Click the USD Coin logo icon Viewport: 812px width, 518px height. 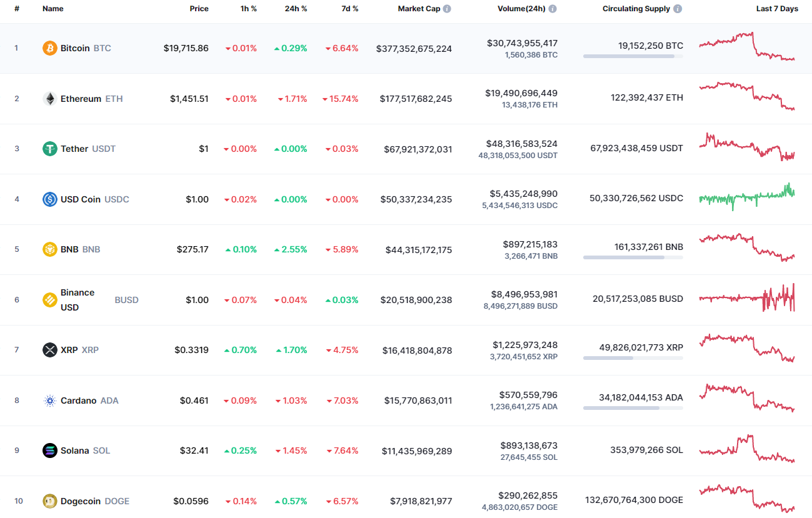click(x=49, y=199)
